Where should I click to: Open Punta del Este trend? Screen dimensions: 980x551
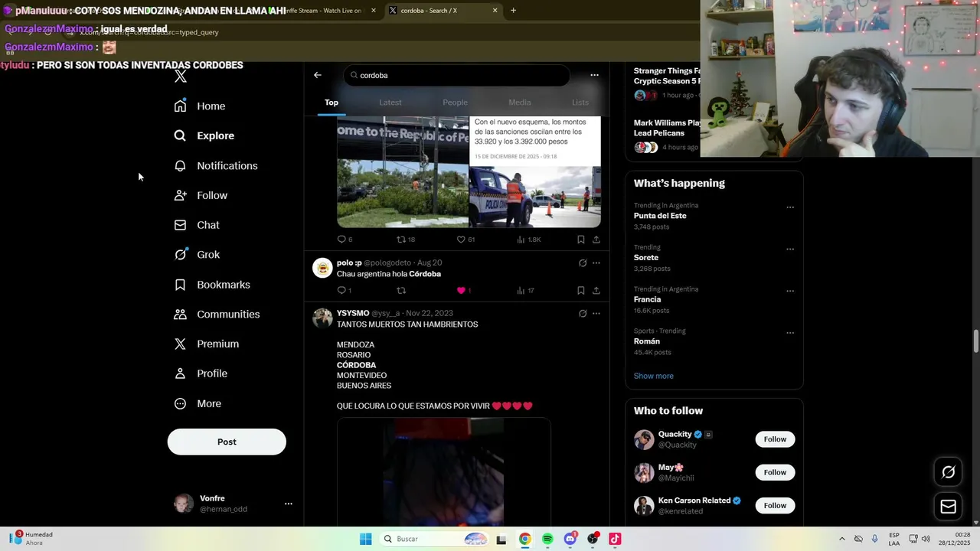pyautogui.click(x=660, y=216)
